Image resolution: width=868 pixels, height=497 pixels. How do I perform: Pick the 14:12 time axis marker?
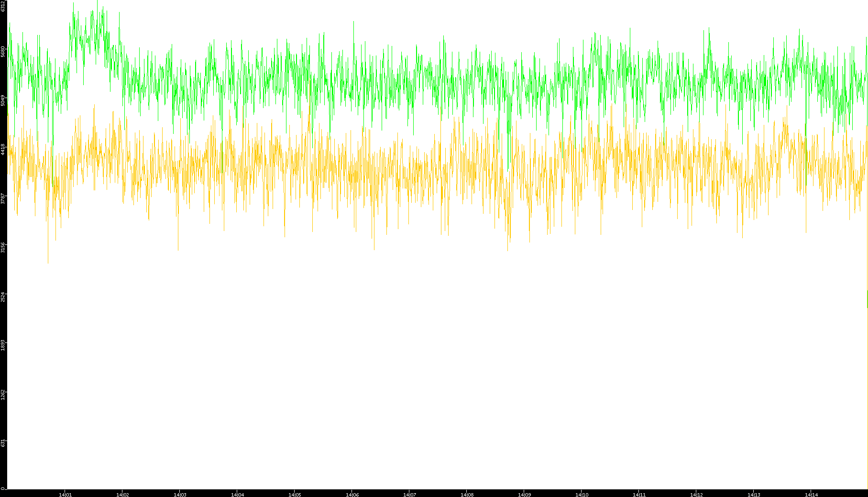click(x=696, y=495)
